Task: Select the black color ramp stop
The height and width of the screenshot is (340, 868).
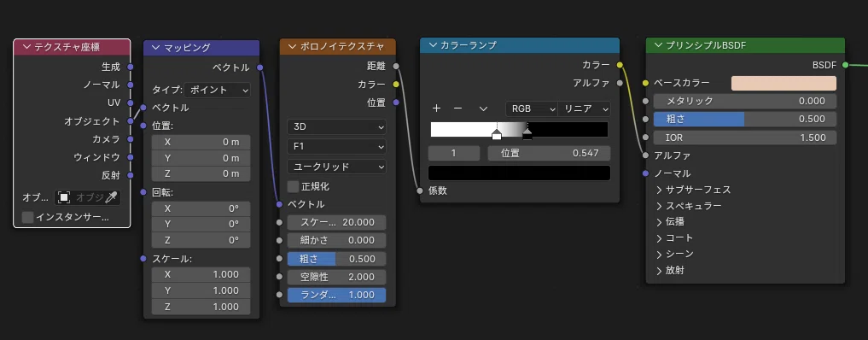Action: tap(527, 135)
